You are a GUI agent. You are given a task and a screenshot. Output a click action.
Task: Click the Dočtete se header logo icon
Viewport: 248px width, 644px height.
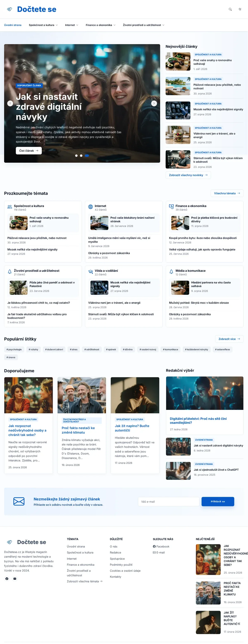coord(10,9)
